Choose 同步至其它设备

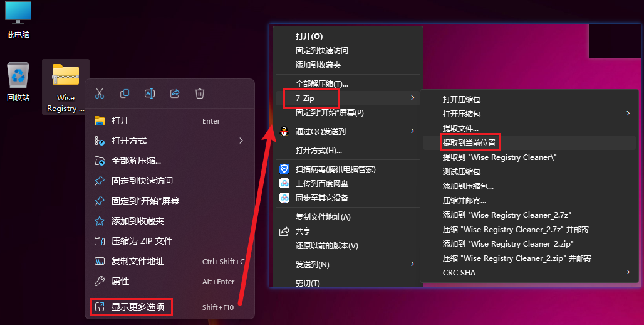coord(348,198)
